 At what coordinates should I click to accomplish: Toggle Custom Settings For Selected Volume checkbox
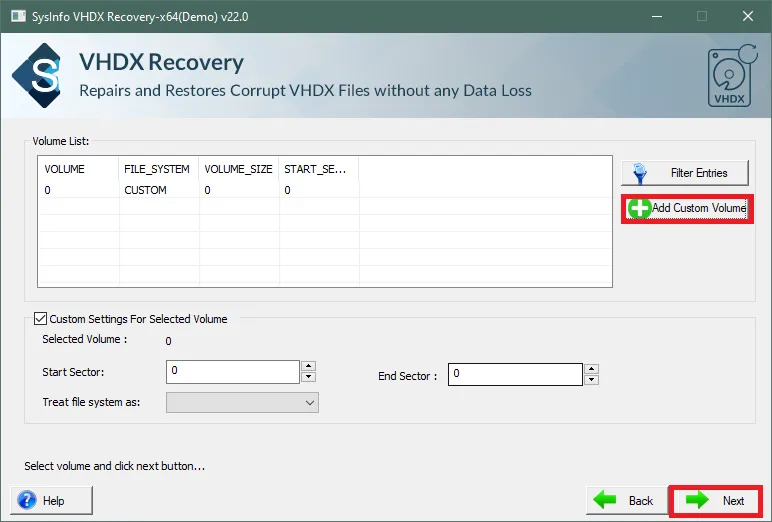(x=40, y=319)
